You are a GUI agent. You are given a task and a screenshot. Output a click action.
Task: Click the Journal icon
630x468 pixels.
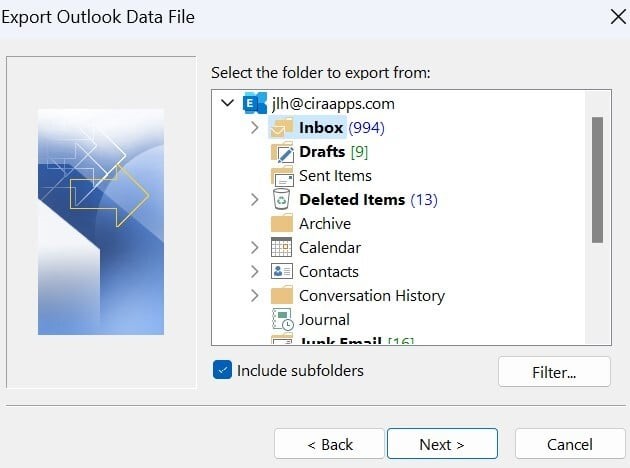[x=283, y=319]
